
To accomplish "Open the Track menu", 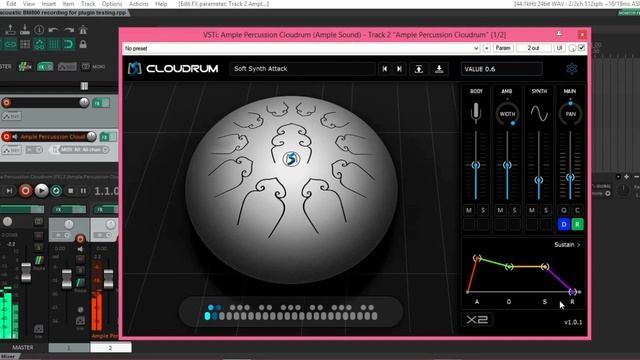I will click(88, 4).
